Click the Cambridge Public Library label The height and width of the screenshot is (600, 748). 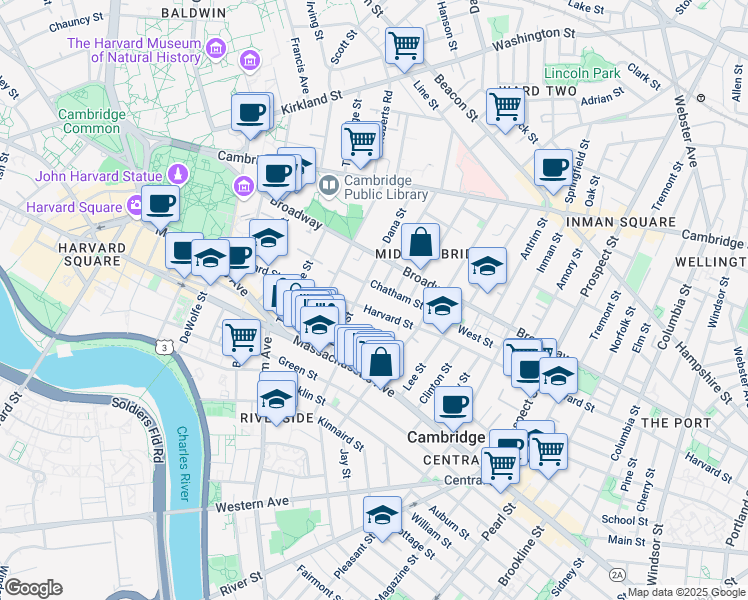point(386,187)
